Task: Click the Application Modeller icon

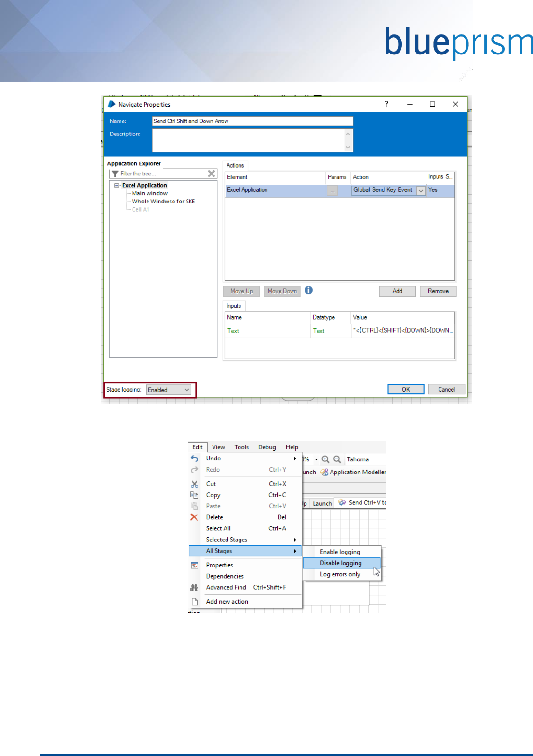Action: pos(324,472)
